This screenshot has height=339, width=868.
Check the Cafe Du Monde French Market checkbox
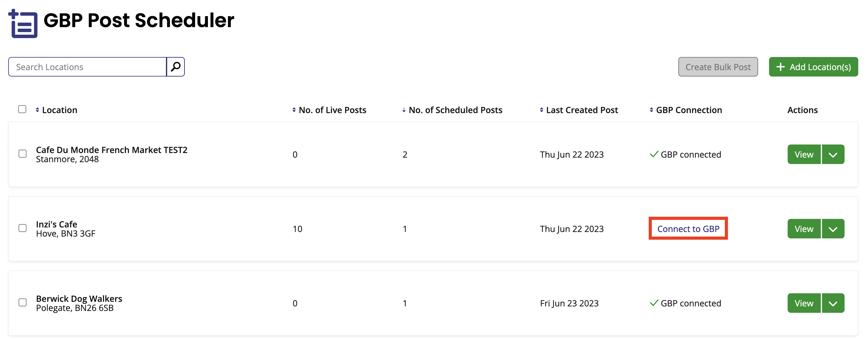pos(23,154)
